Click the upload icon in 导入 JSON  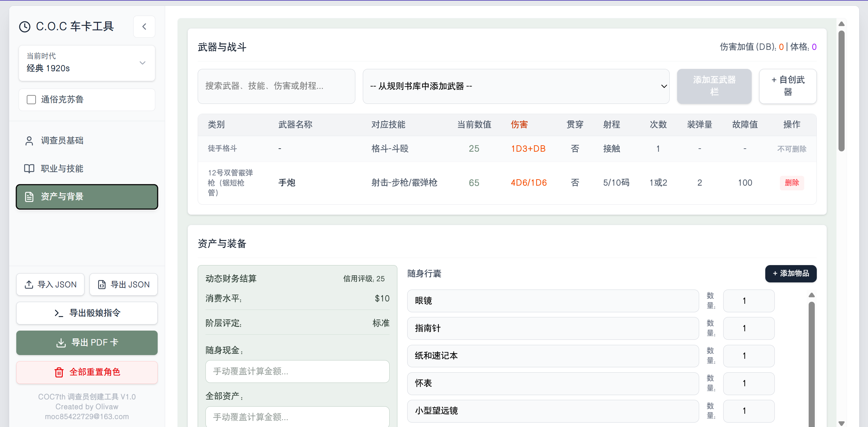29,284
